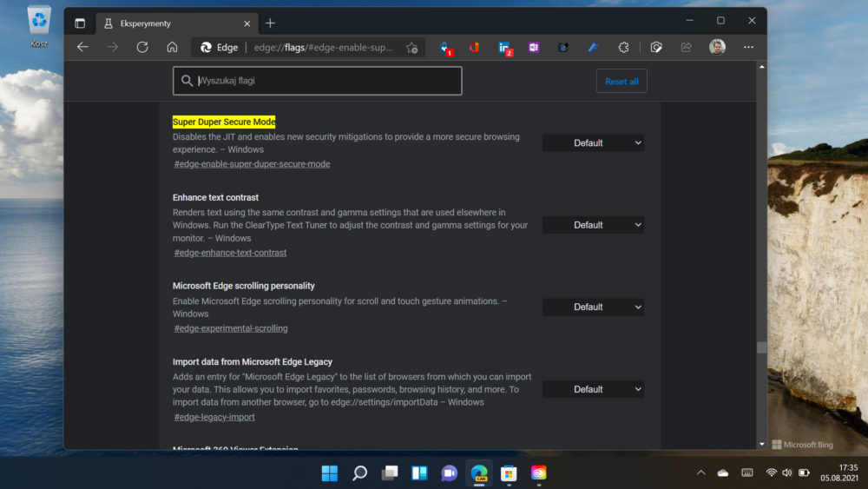Go forward with the forward arrow

[112, 47]
